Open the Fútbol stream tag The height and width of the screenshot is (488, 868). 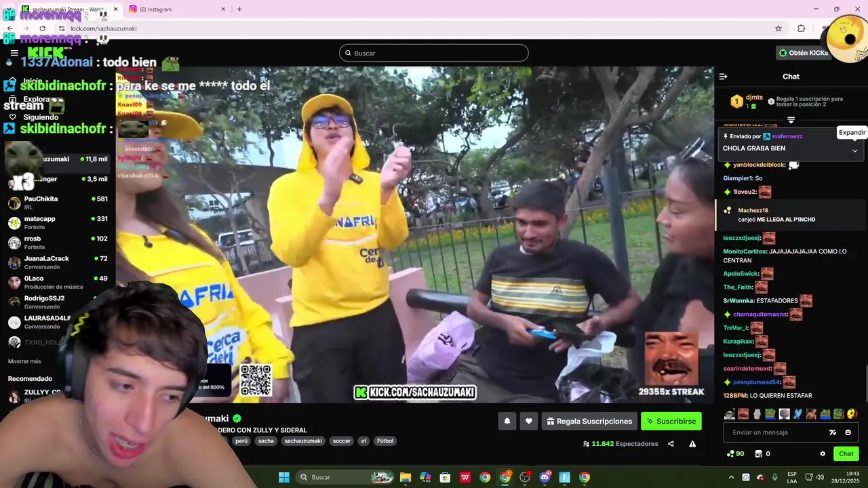(385, 441)
